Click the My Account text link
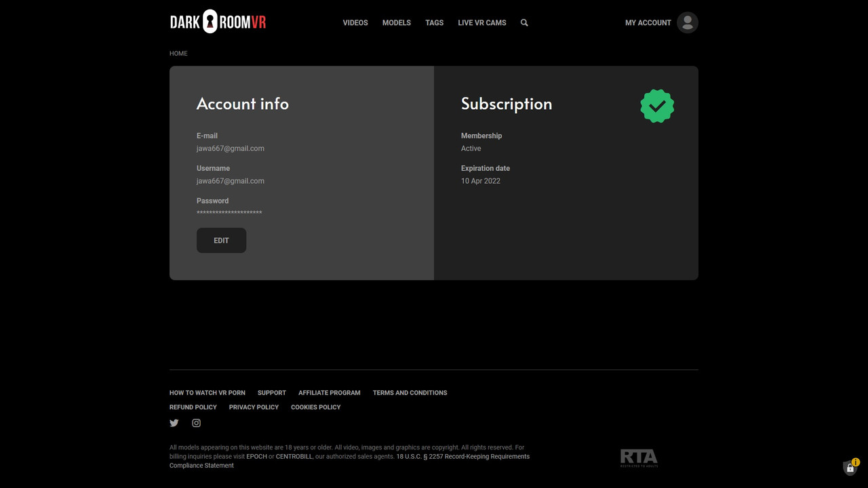 coord(648,23)
